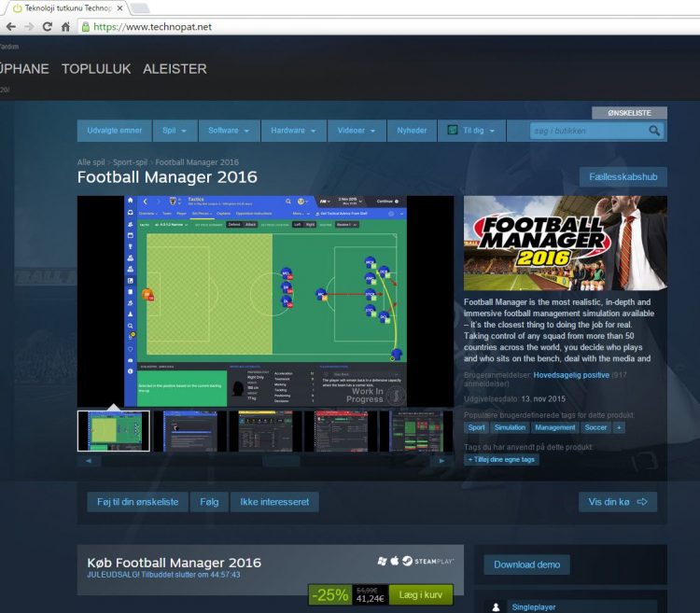
Task: Click the Singleplayer person icon
Action: pyautogui.click(x=496, y=607)
